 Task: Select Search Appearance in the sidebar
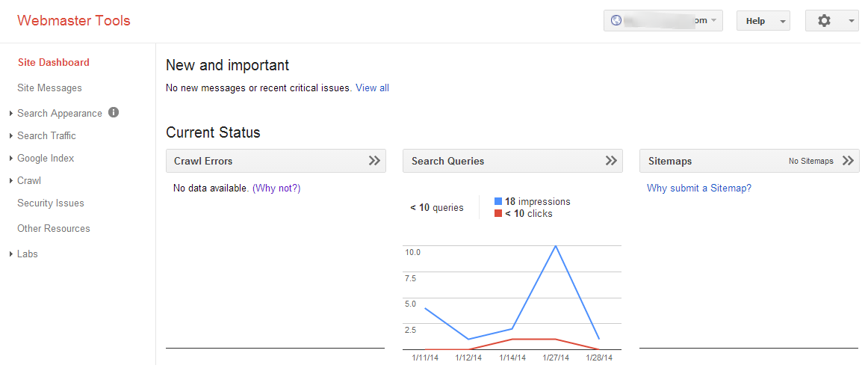60,113
